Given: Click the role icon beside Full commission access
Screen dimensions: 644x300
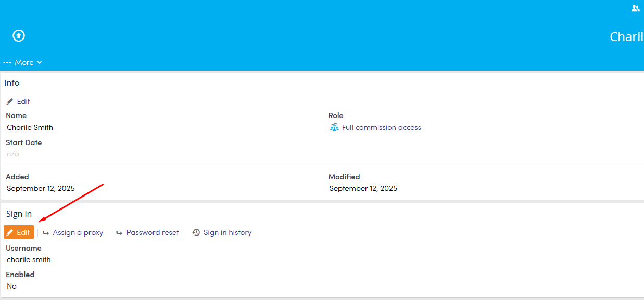Looking at the screenshot, I should tap(334, 127).
